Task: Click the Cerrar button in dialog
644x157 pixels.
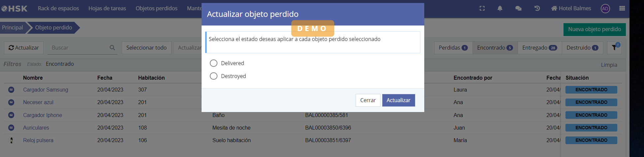Action: 368,100
